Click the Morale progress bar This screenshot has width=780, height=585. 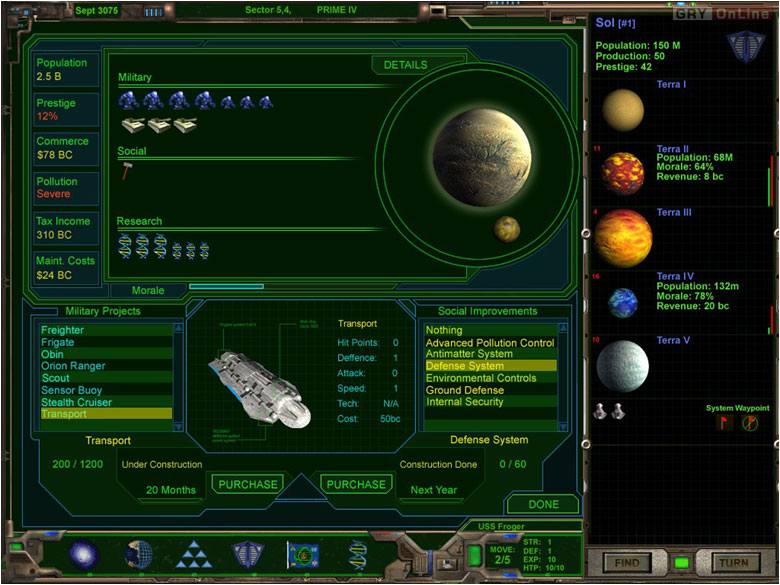226,289
